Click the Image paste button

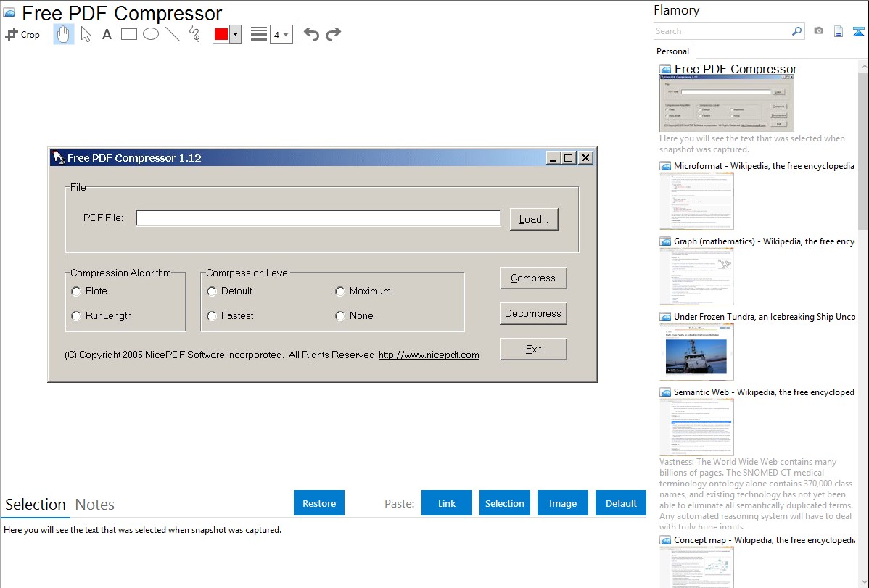(562, 503)
